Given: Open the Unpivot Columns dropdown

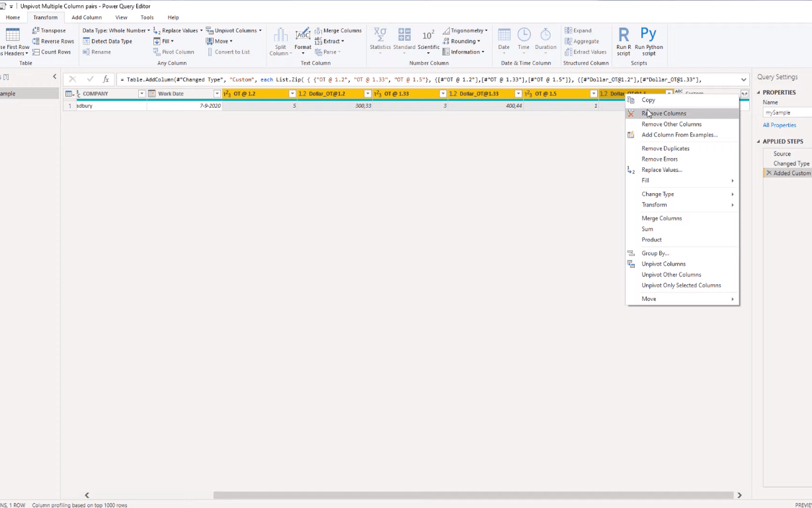Looking at the screenshot, I should point(233,30).
